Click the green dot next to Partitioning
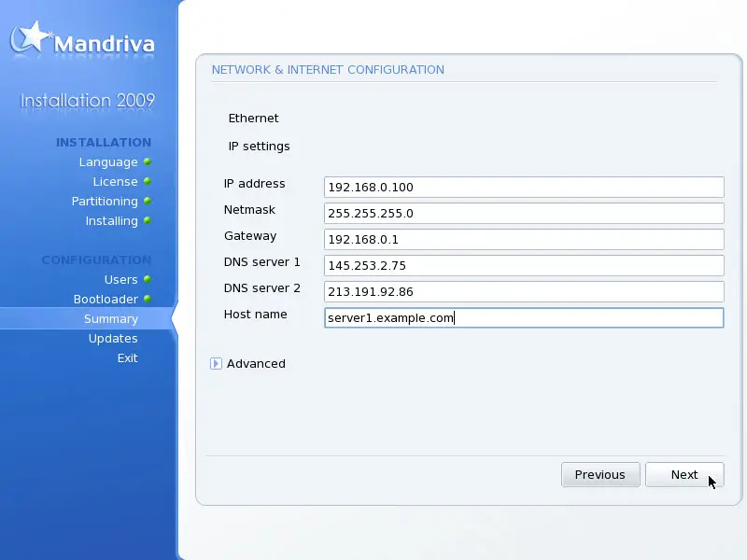747x560 pixels. 148,201
